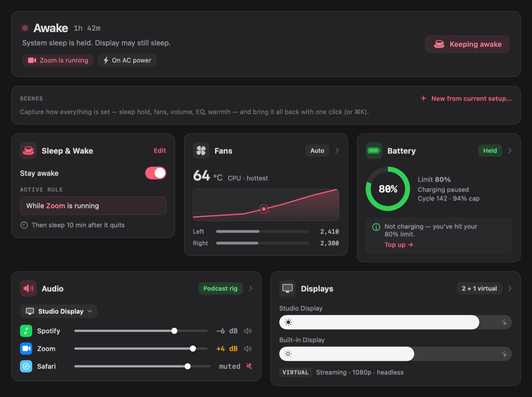Click the Left fan 2,410 value
Screen dimensions: 532x397
pyautogui.click(x=329, y=231)
